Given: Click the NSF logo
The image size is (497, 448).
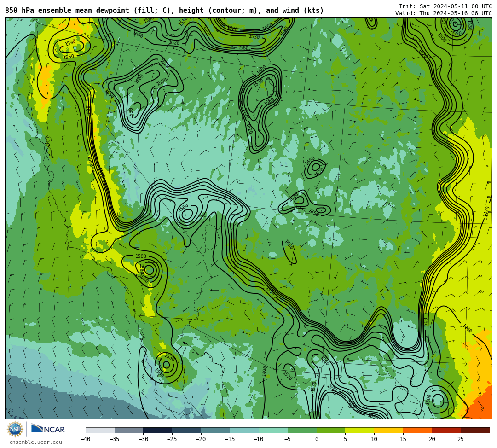Looking at the screenshot, I should (15, 429).
